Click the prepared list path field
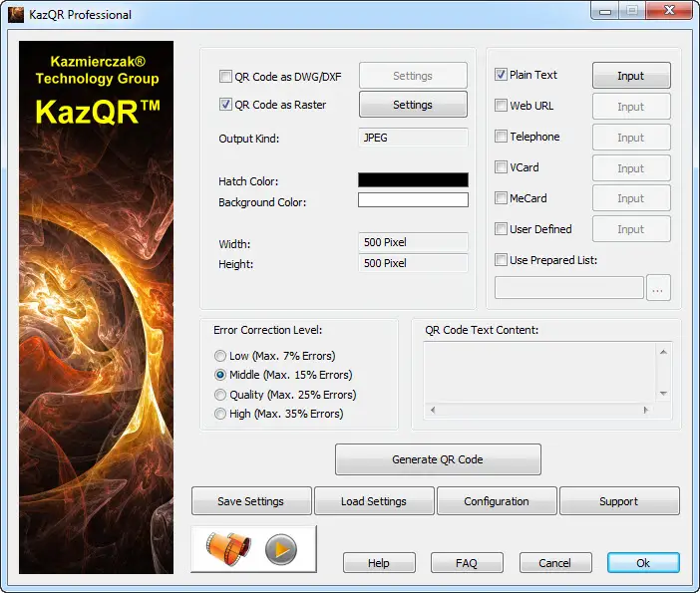Viewport: 700px width, 593px height. 569,288
